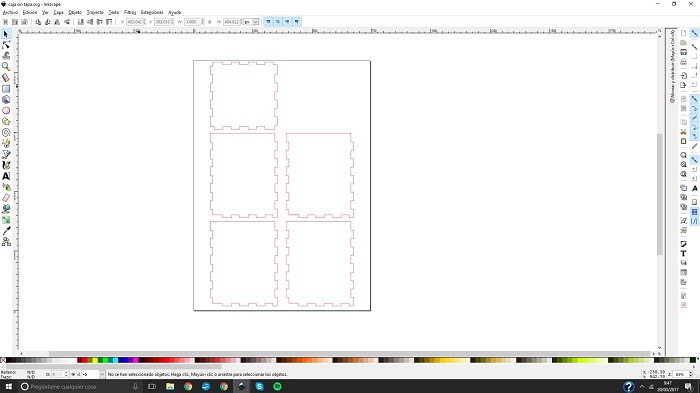Open the Archivo menu
Viewport: 700px width, 393px height.
10,12
